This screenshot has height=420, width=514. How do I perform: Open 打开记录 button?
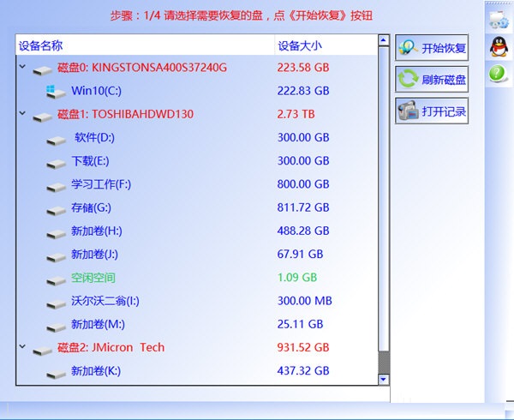pyautogui.click(x=432, y=111)
